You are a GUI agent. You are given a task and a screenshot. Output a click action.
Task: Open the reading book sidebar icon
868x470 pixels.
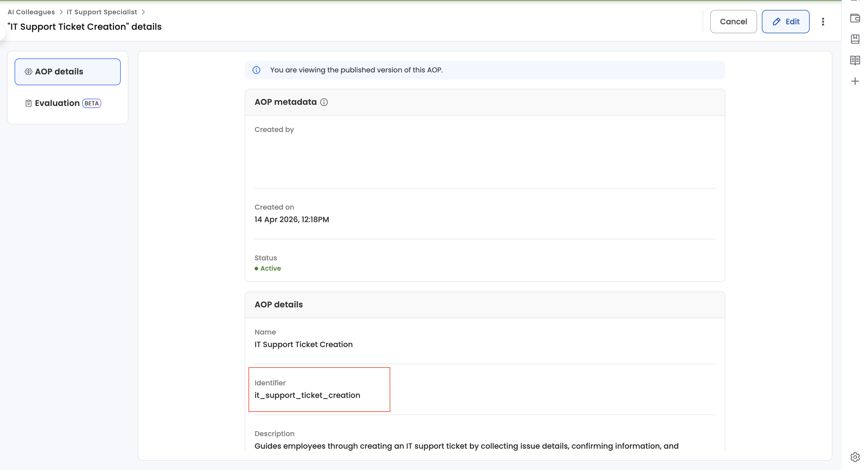855,60
